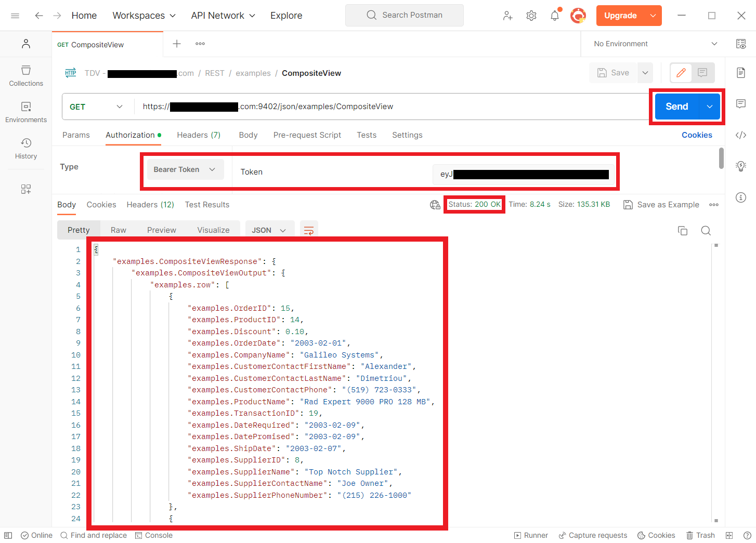This screenshot has height=543, width=756.
Task: Open response Headers (12) tab
Action: 150,205
